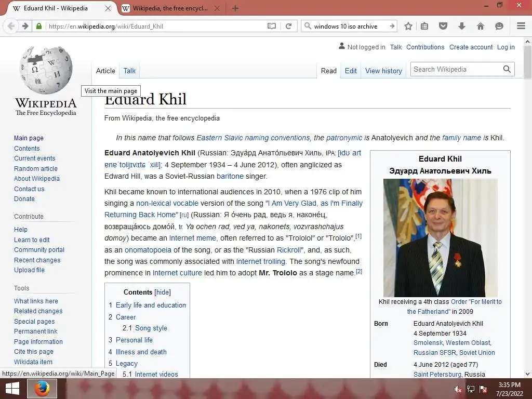Viewport: 532px width, 399px height.
Task: Open the Smolensk birthplace link
Action: [x=428, y=343]
